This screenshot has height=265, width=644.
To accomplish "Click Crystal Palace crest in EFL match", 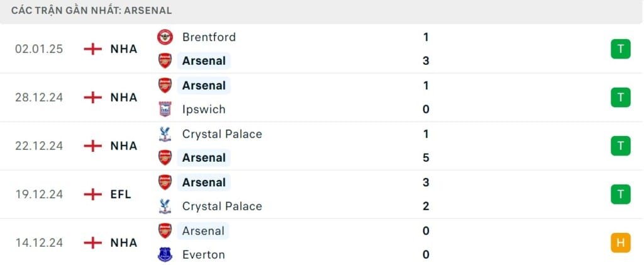I will (x=165, y=206).
